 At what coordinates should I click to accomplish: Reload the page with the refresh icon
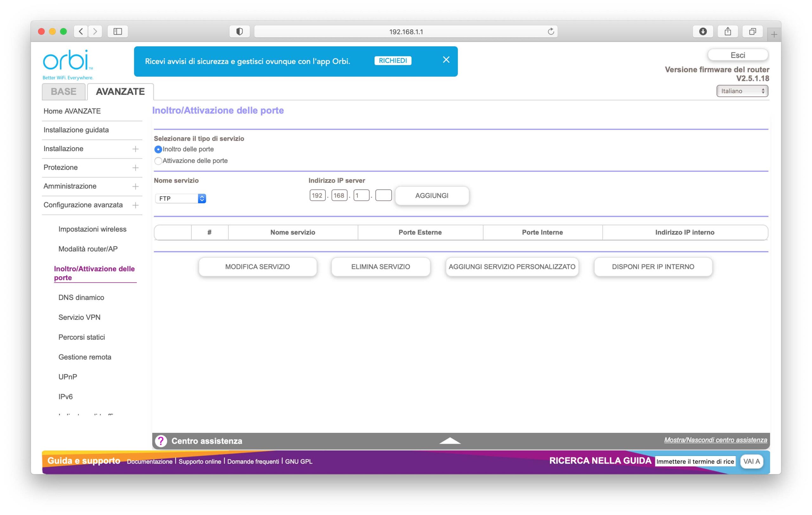[x=551, y=32]
